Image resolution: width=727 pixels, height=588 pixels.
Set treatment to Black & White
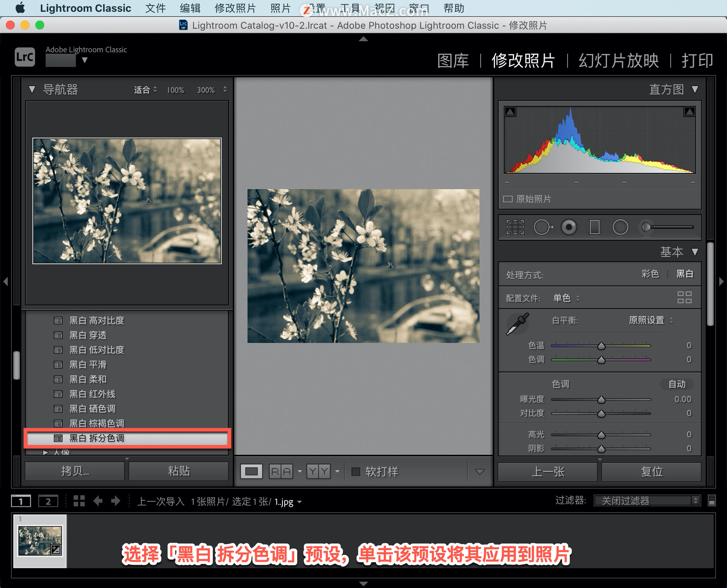tap(685, 274)
